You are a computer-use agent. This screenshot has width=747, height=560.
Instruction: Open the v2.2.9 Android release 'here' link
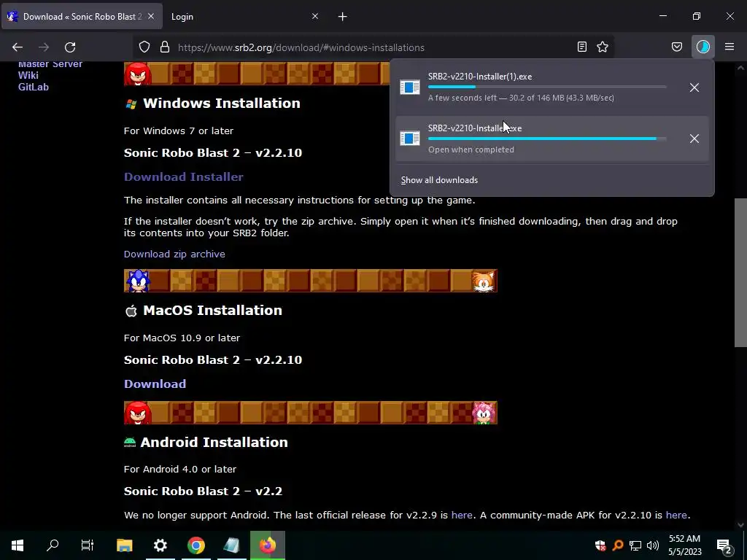[x=462, y=516]
